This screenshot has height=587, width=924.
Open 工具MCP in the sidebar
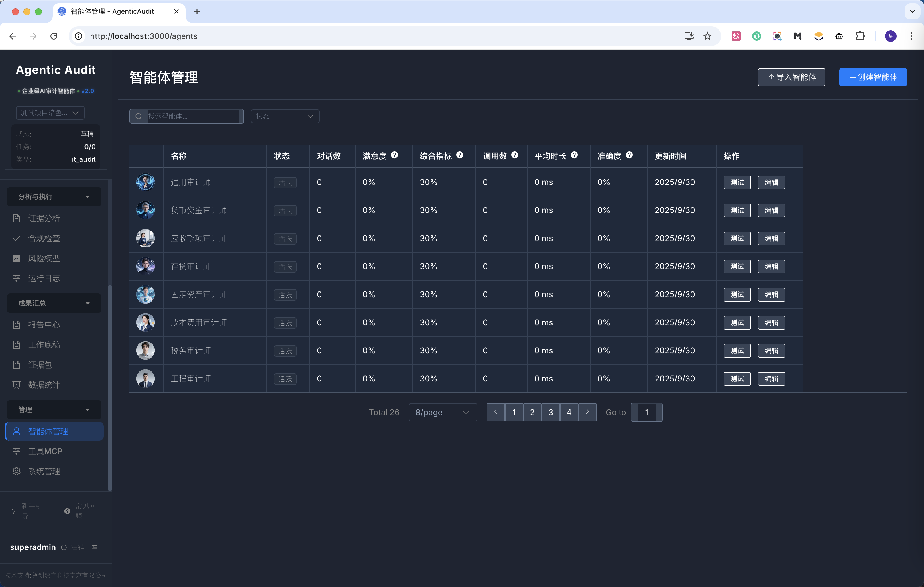click(45, 451)
